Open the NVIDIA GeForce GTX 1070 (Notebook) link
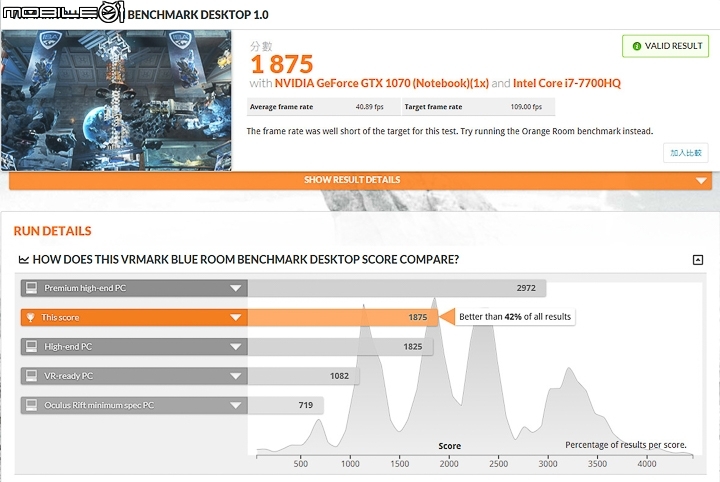This screenshot has width=720, height=482. click(x=382, y=83)
